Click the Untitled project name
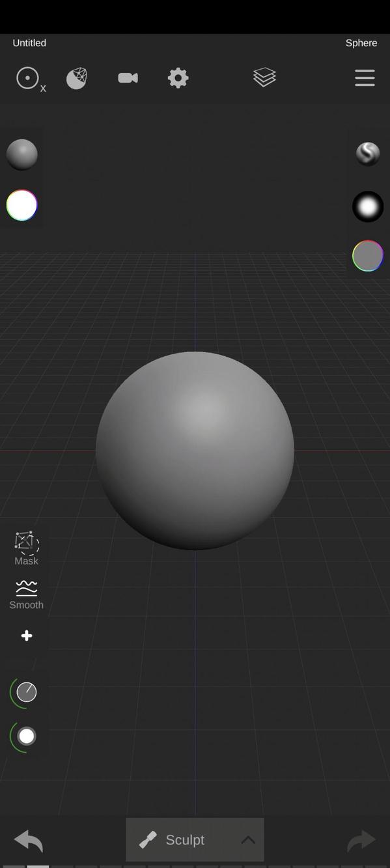Image resolution: width=390 pixels, height=868 pixels. click(x=29, y=43)
